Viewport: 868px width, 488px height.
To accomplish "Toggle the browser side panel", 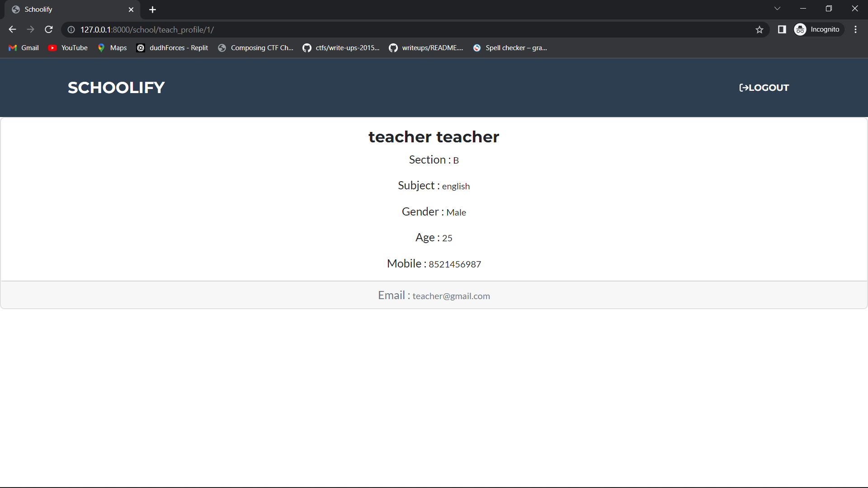I will coord(782,29).
